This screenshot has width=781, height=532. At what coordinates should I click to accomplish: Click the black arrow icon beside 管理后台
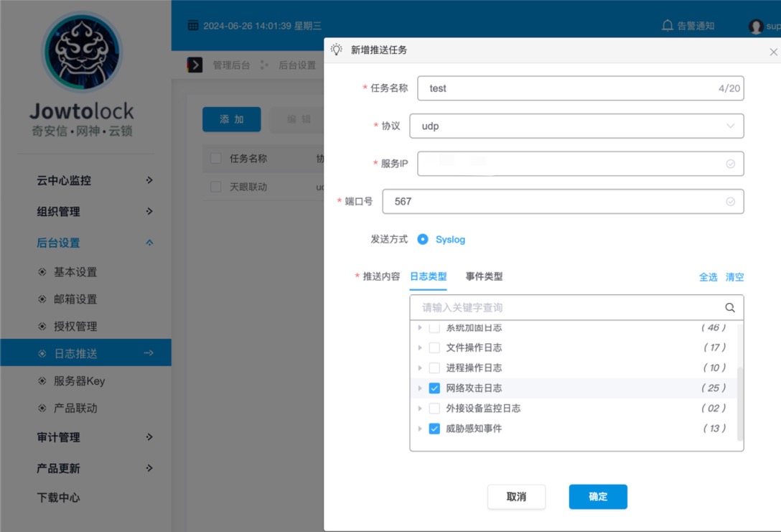tap(195, 65)
